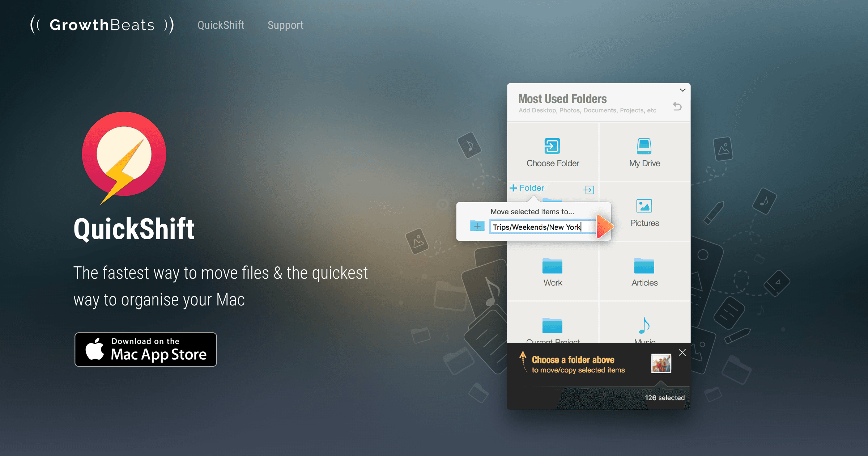Click the Move selected items to... label
868x456 pixels.
coord(532,212)
